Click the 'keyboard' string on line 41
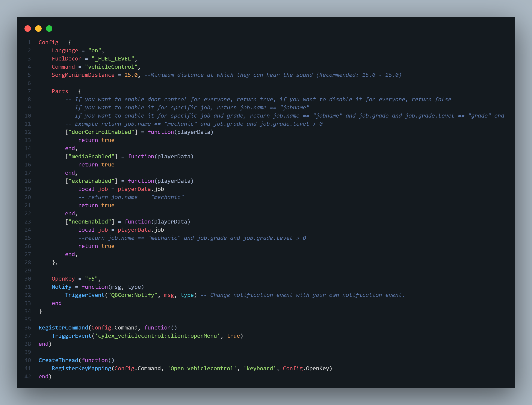 click(260, 369)
